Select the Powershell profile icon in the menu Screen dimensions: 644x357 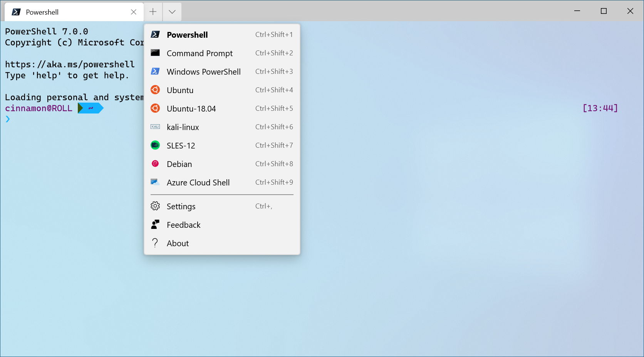coord(155,34)
